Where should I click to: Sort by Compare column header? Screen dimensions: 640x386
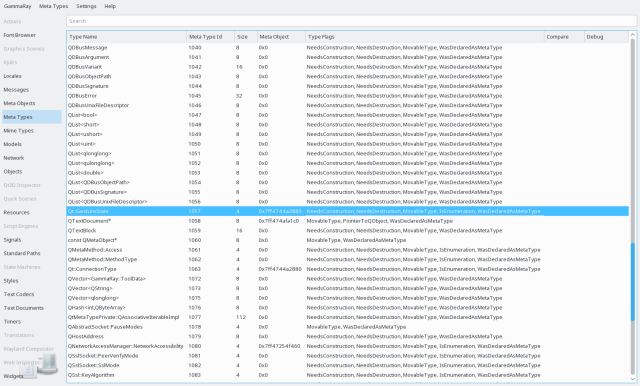click(564, 37)
